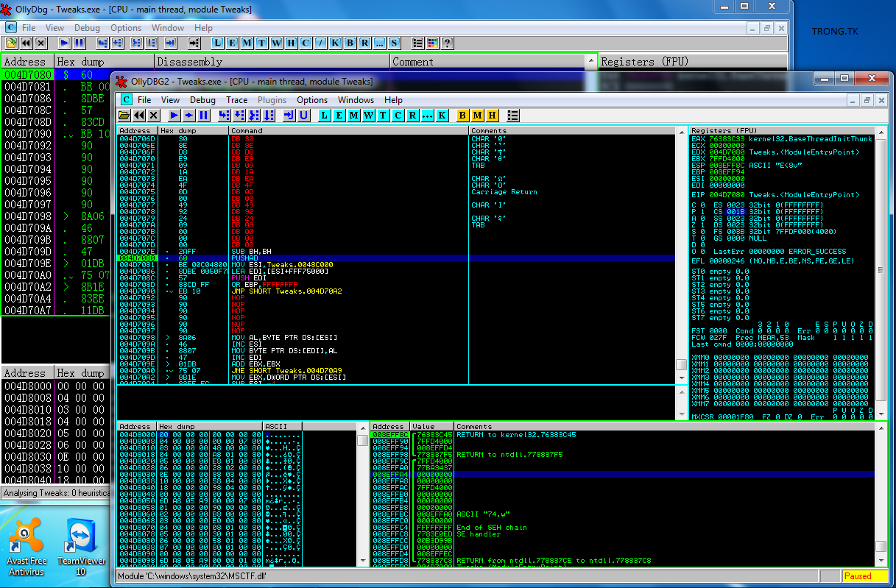Open the Debug menu in rear OllyDbg window

point(87,28)
